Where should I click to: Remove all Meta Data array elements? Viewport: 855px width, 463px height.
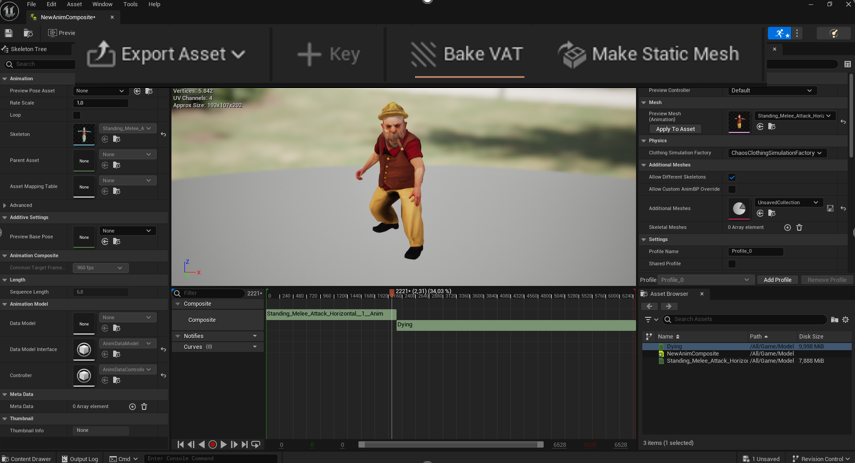[x=144, y=406]
